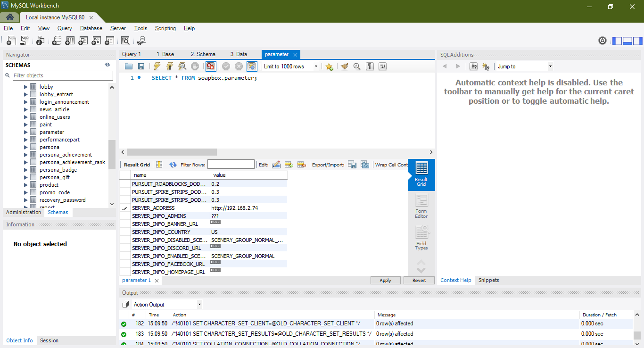The image size is (644, 348).
Task: Create a new schema icon
Action: click(57, 41)
